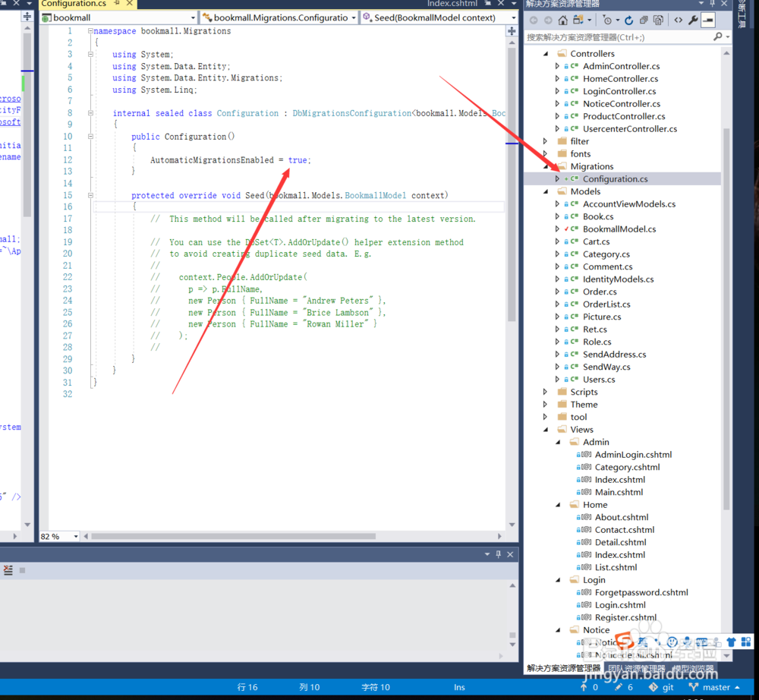This screenshot has height=700, width=759.
Task: Collapse the Seed method at line 15
Action: click(90, 196)
